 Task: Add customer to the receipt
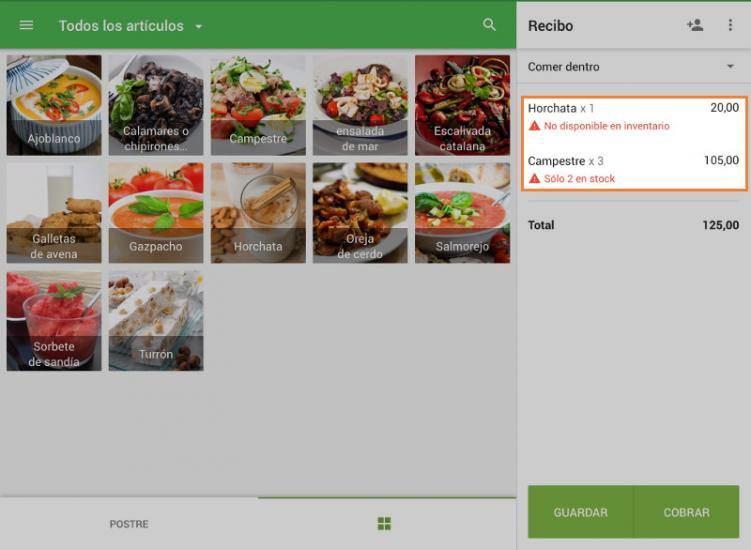click(695, 25)
